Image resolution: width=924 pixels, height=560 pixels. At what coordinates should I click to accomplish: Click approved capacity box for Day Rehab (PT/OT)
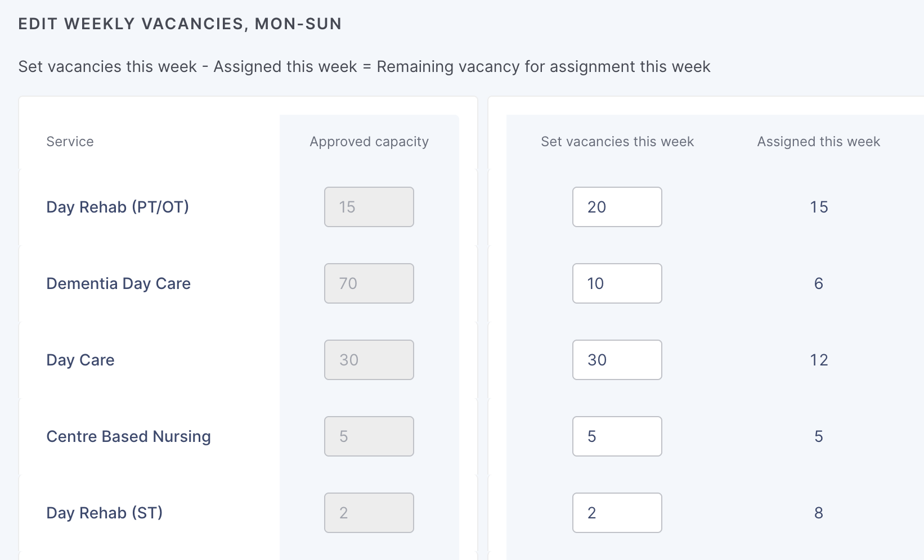click(x=369, y=207)
